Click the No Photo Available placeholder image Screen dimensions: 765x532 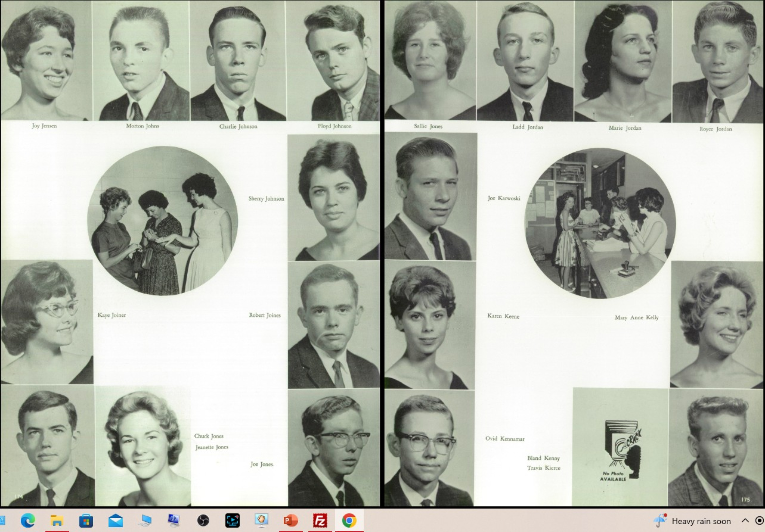(620, 447)
